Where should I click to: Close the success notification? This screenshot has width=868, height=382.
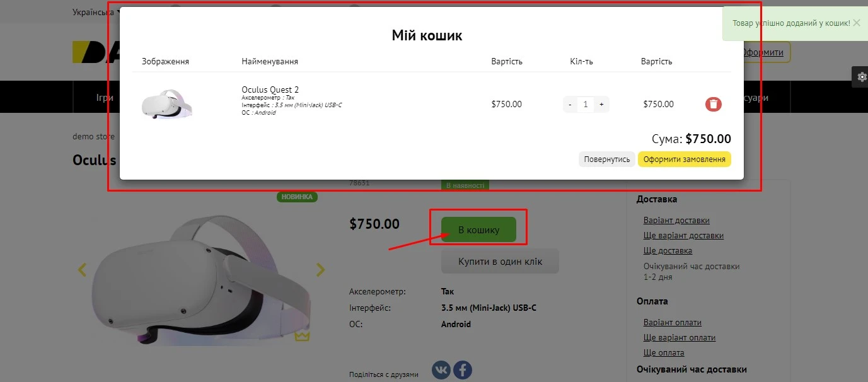coord(856,23)
